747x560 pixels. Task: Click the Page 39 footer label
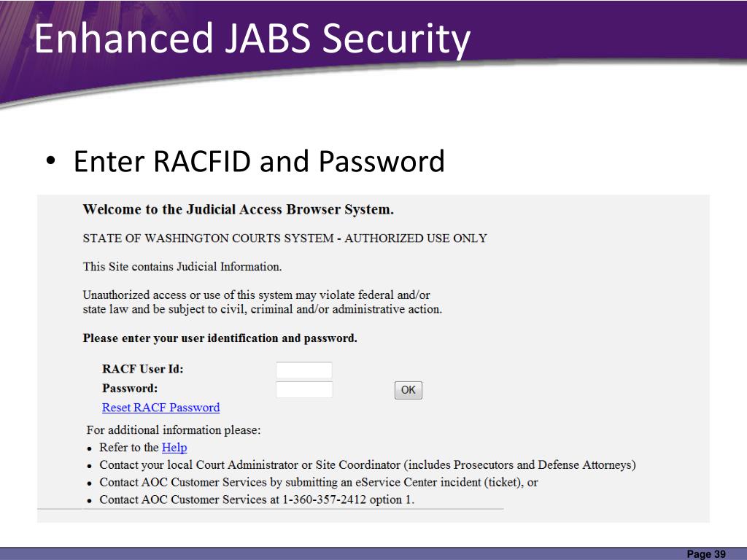tap(706, 554)
